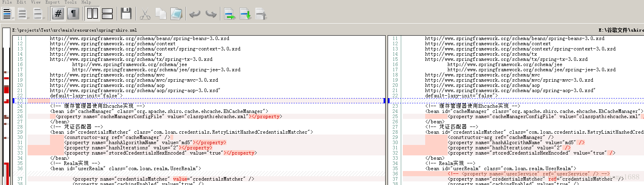Select the second diff display mode icon
644x185 pixels.
tap(23, 14)
